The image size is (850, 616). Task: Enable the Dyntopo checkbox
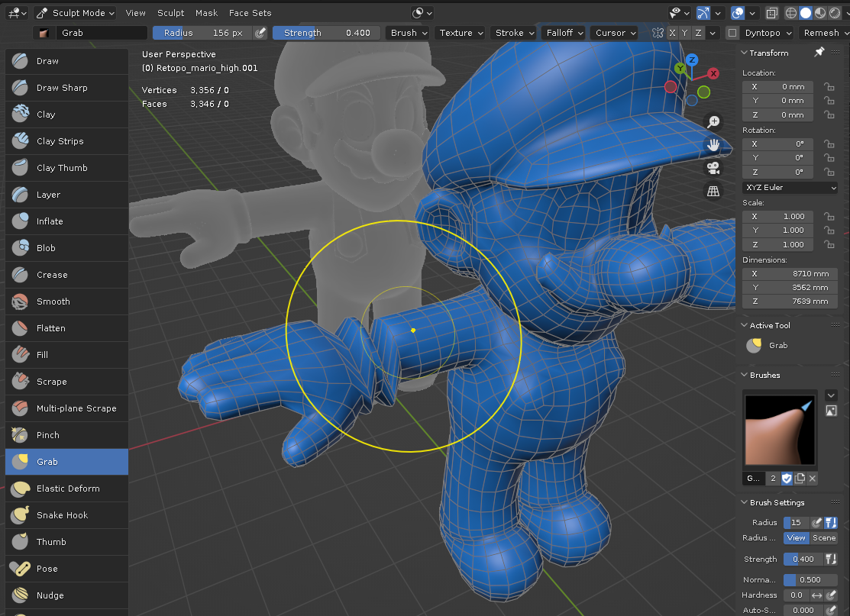click(732, 33)
